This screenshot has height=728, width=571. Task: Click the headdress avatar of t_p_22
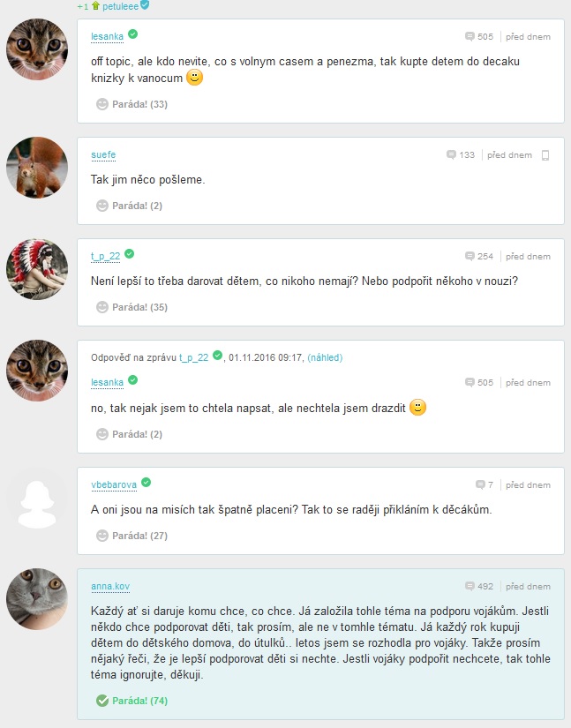(37, 269)
